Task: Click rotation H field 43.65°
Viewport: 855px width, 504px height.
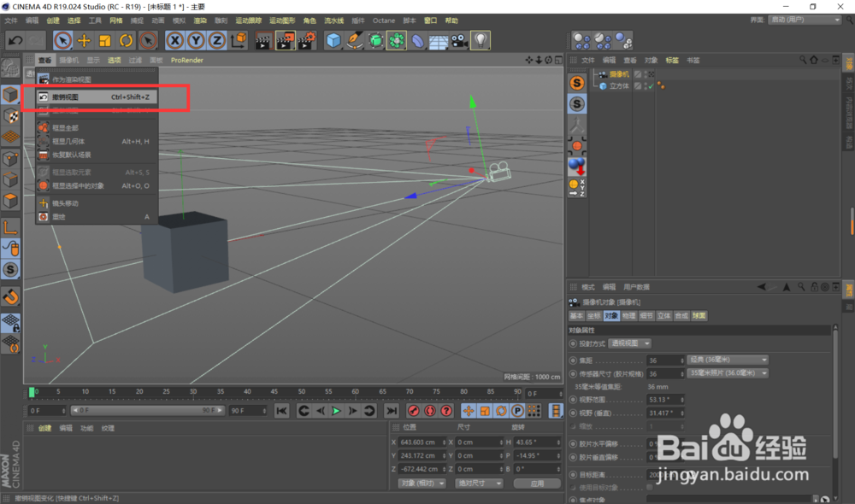Action: pyautogui.click(x=537, y=442)
